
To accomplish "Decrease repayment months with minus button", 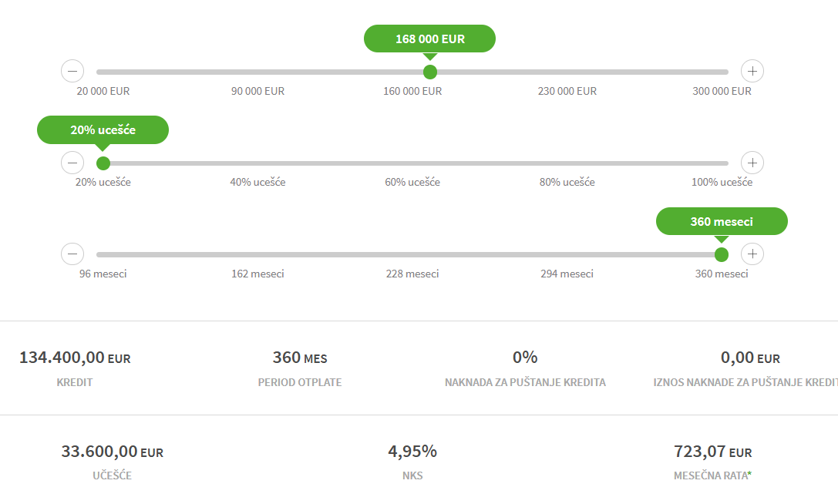I will 72,254.
